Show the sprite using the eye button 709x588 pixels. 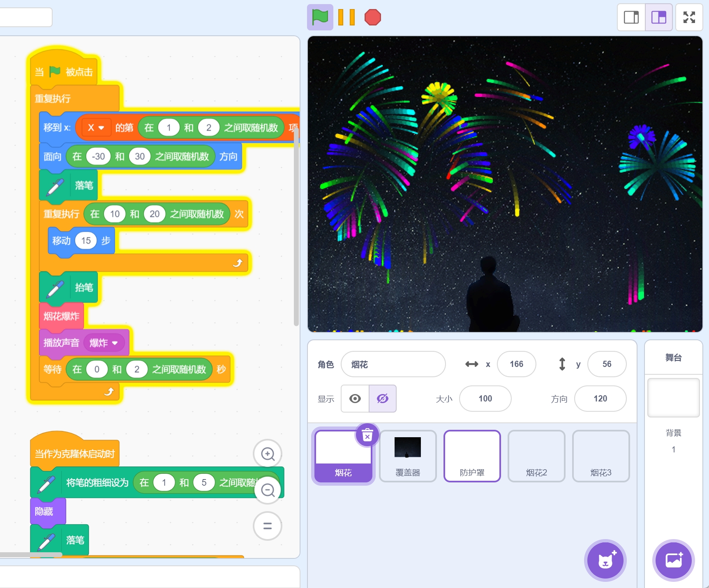click(x=355, y=399)
